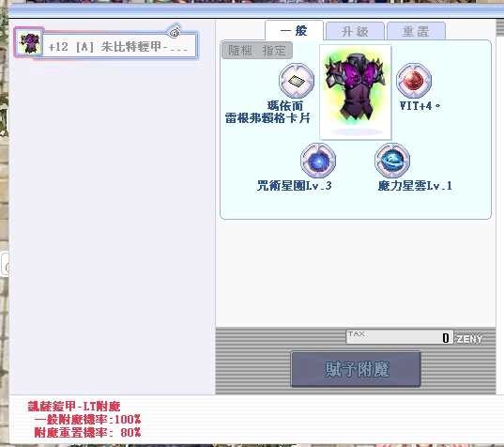Screen dimensions: 504x447
Task: Click the small badge icon on item entry
Action: tap(175, 31)
